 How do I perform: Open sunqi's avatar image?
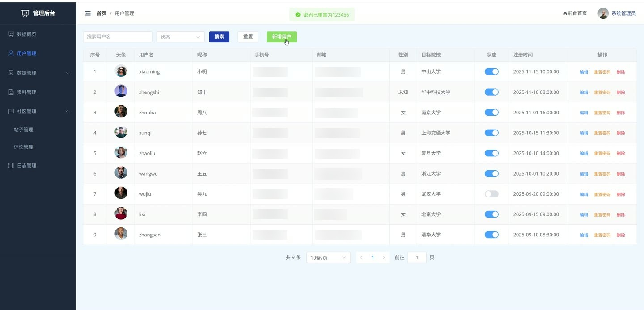pyautogui.click(x=121, y=132)
